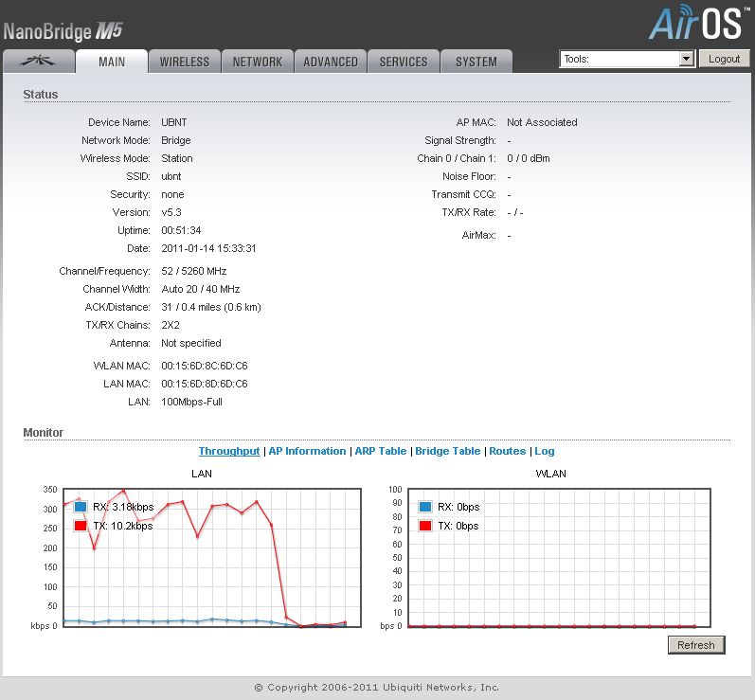755x700 pixels.
Task: Go to the ADVANCED tab
Action: click(331, 62)
